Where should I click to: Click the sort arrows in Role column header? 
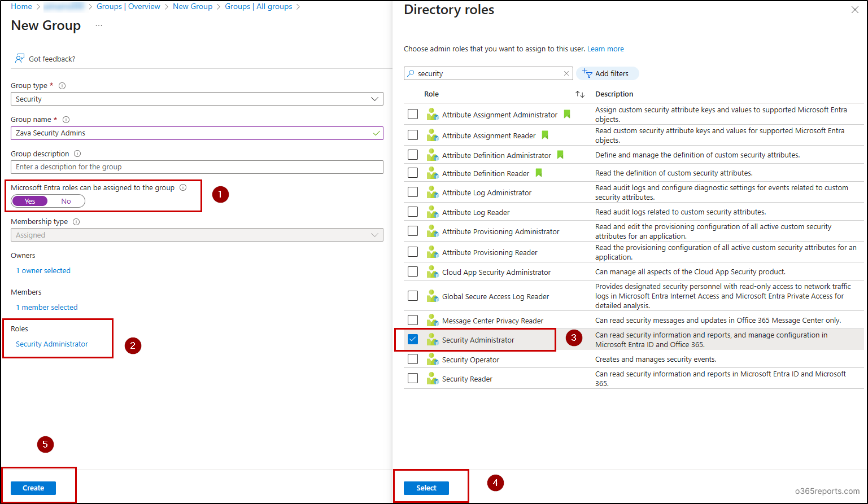(x=580, y=94)
